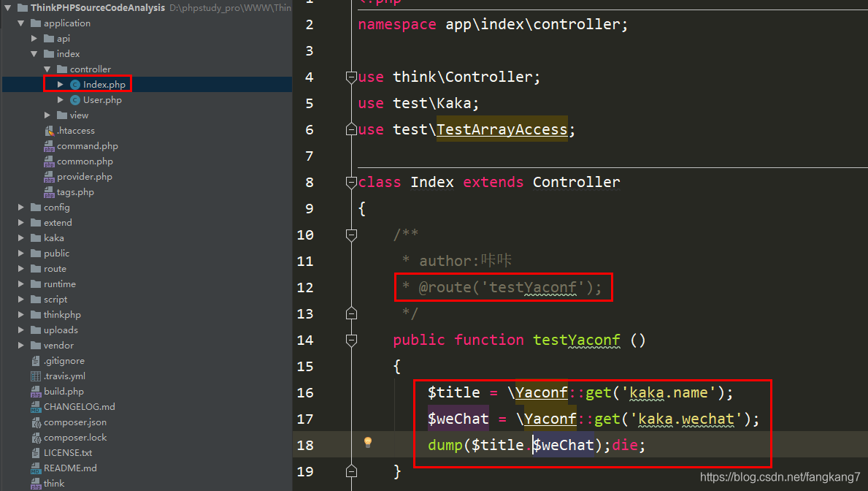
Task: Open CHANGELOG.md in the project tree
Action: click(x=80, y=407)
